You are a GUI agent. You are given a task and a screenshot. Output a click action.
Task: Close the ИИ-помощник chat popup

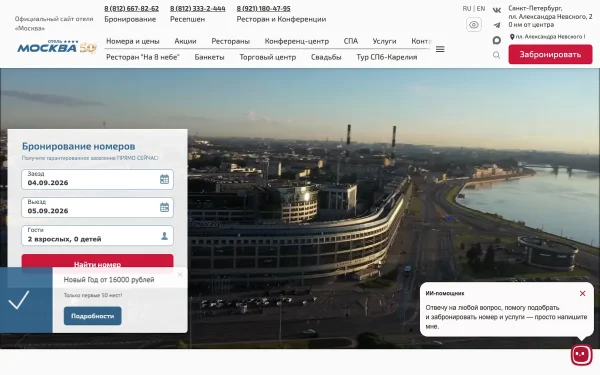(x=582, y=293)
